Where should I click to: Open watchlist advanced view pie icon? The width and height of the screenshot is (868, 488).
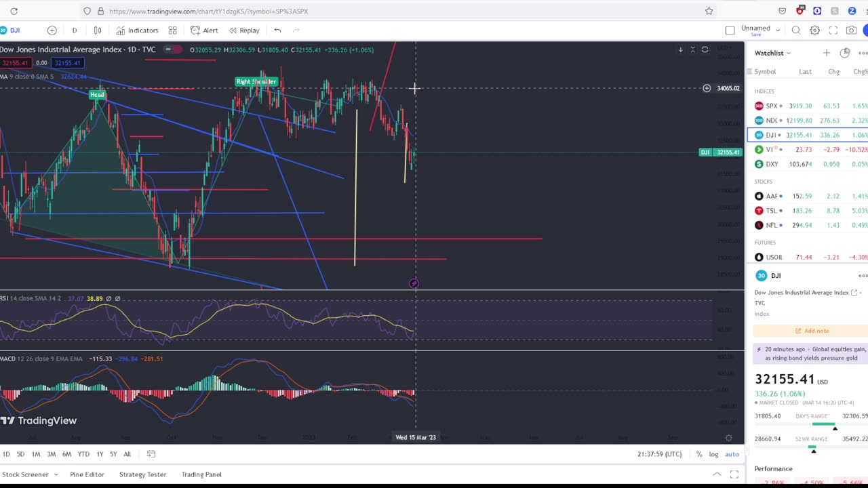845,53
